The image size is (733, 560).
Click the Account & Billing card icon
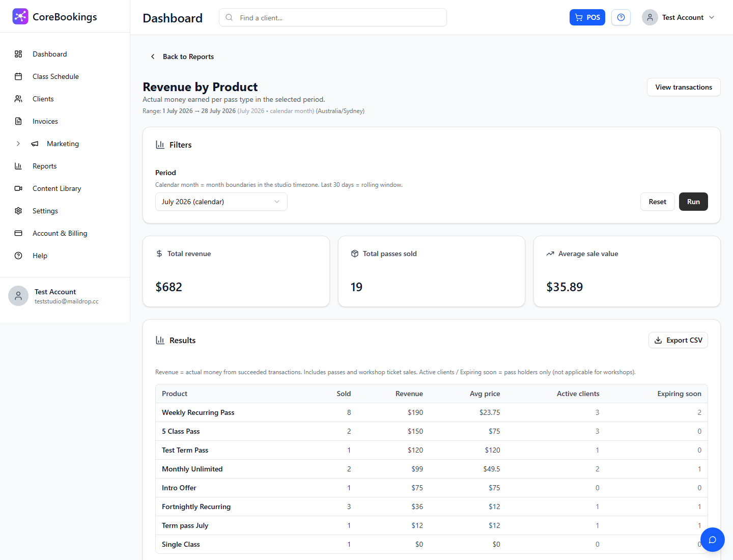coord(18,233)
